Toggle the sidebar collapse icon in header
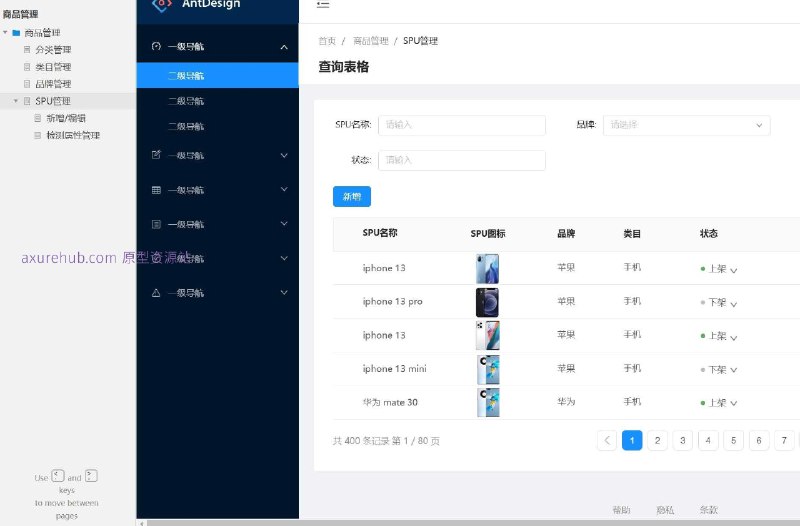Screen dimensions: 800x526 coord(322,4)
